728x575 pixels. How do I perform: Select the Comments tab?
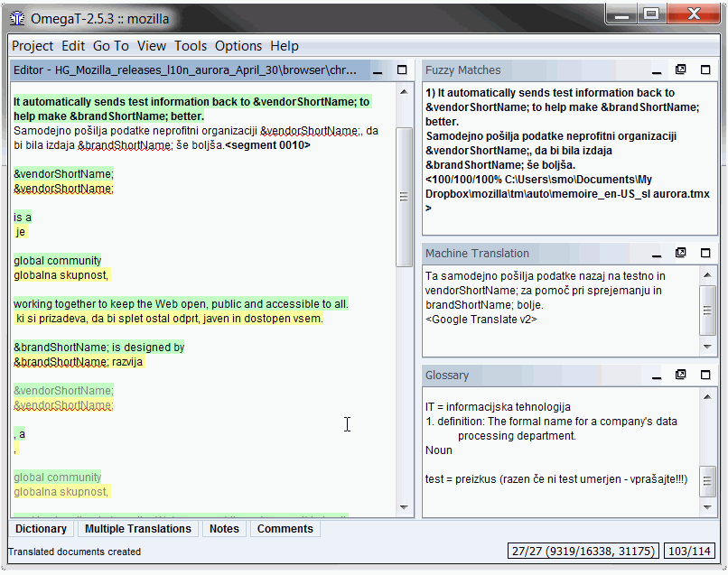[285, 529]
